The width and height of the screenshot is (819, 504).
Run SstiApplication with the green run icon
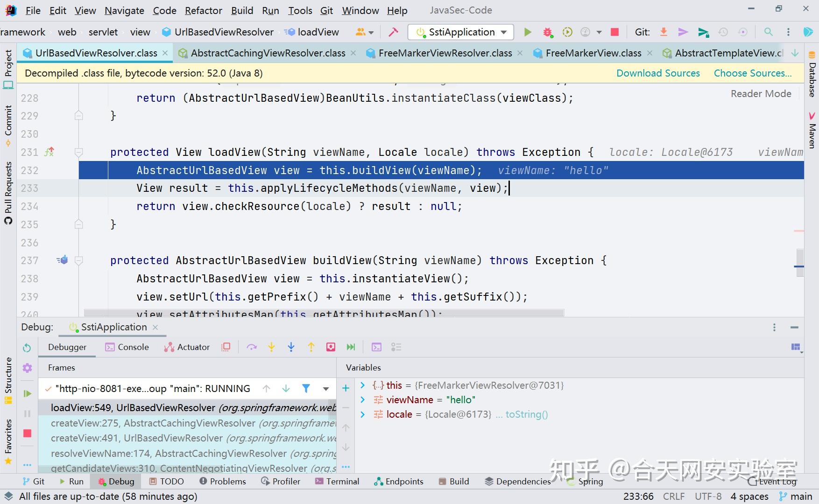(x=527, y=32)
